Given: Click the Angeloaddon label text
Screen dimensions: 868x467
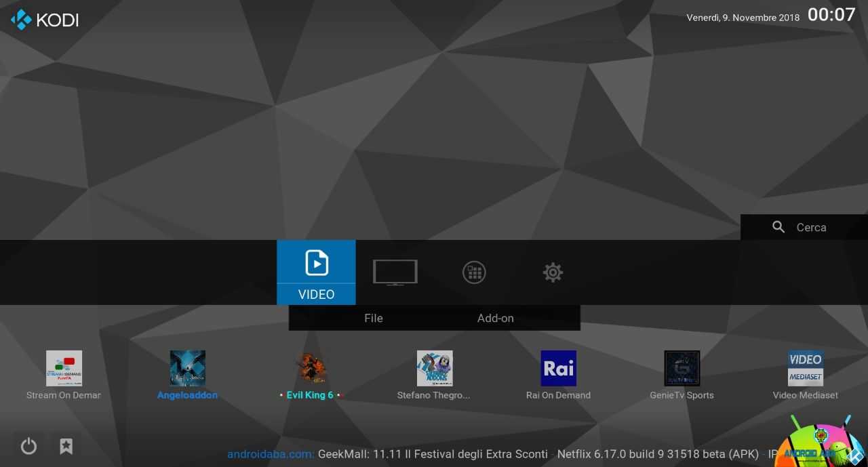Looking at the screenshot, I should (187, 395).
